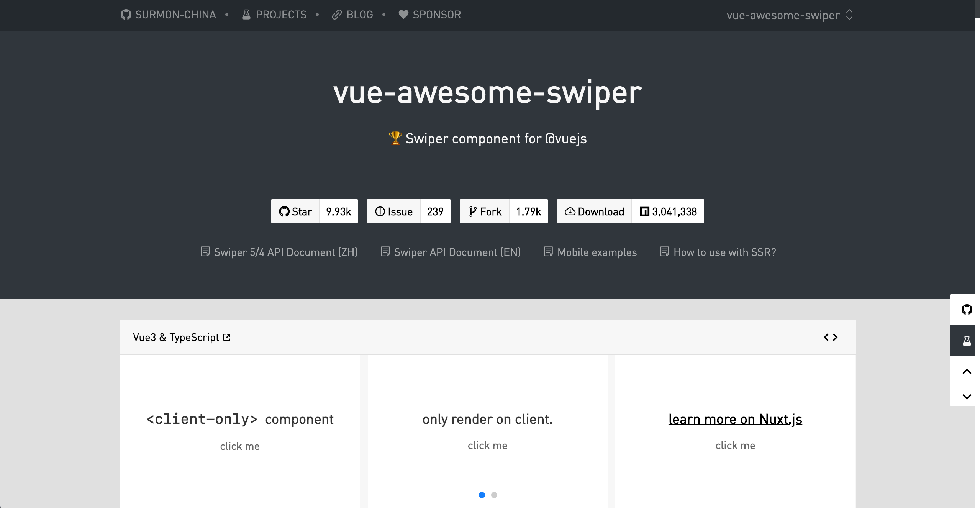Screen dimensions: 980x508
Task: Open Swiper API Document (EN)
Action: 451,252
